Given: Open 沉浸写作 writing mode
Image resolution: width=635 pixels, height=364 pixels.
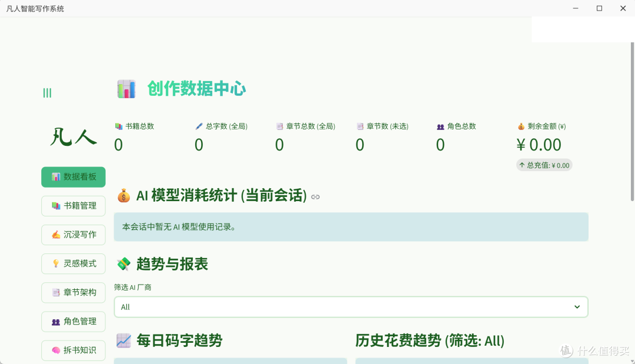Looking at the screenshot, I should click(x=73, y=235).
